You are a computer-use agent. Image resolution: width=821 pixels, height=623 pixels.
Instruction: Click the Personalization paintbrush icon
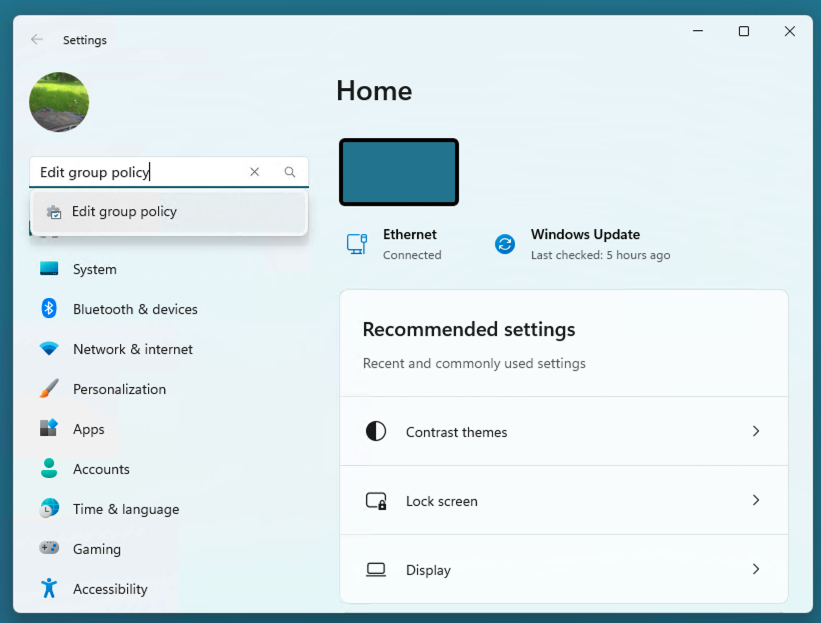pos(49,389)
